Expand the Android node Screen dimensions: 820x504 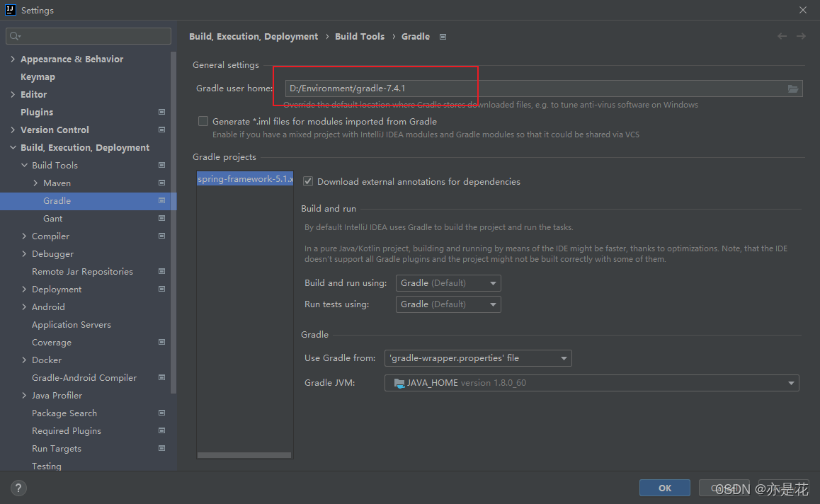tap(24, 307)
